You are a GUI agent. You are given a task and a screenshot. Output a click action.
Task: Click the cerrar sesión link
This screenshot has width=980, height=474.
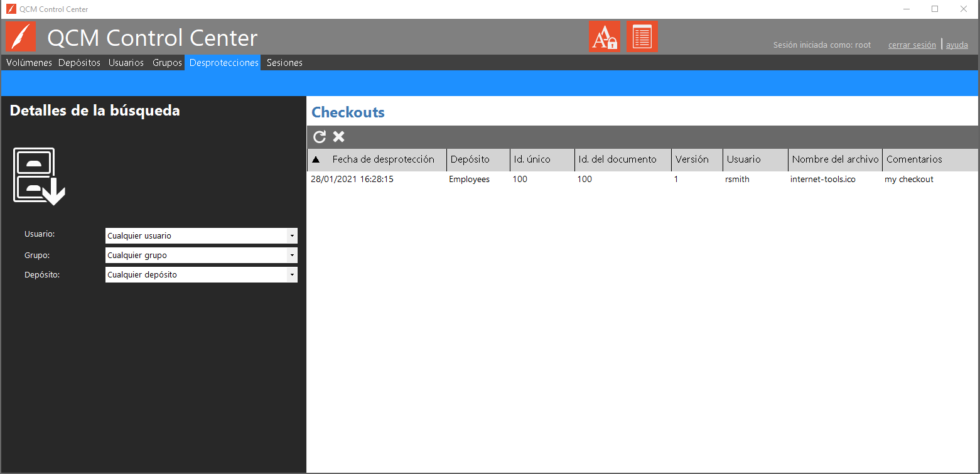click(912, 45)
